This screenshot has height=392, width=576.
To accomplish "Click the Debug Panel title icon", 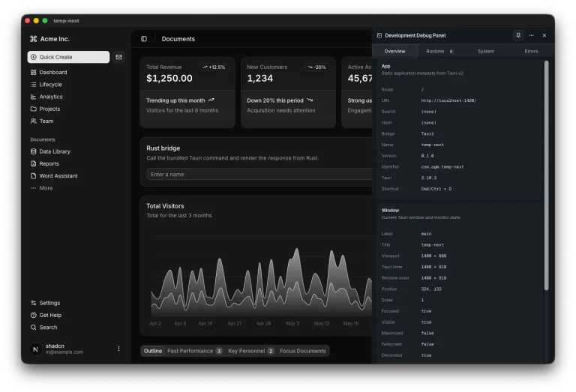I will tap(379, 35).
